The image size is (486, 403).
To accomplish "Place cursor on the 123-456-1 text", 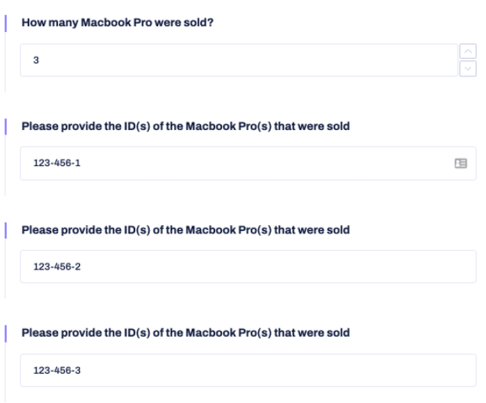I will pos(57,163).
